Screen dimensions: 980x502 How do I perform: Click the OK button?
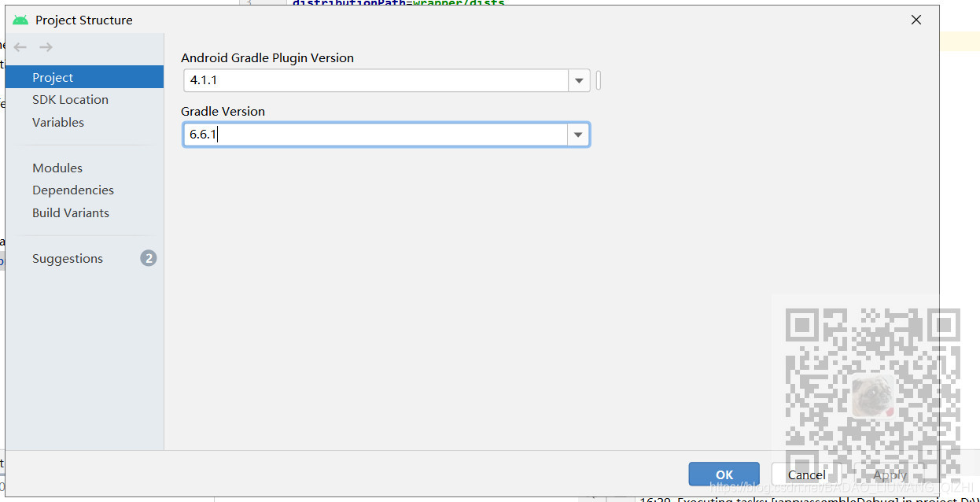pos(723,474)
